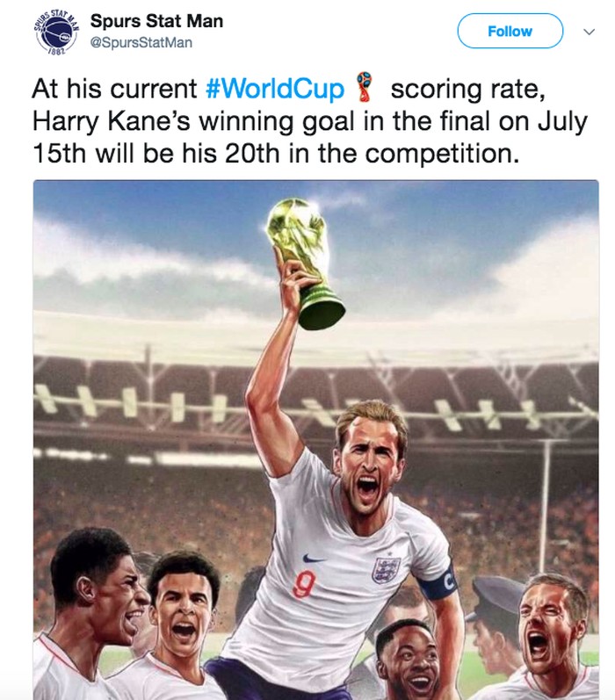Viewport: 615px width, 700px height.
Task: Click the captain's armband on Kane's arm
Action: point(441,583)
